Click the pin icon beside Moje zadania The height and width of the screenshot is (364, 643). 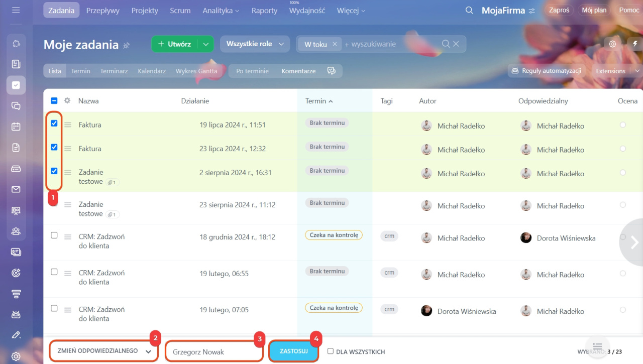[127, 45]
